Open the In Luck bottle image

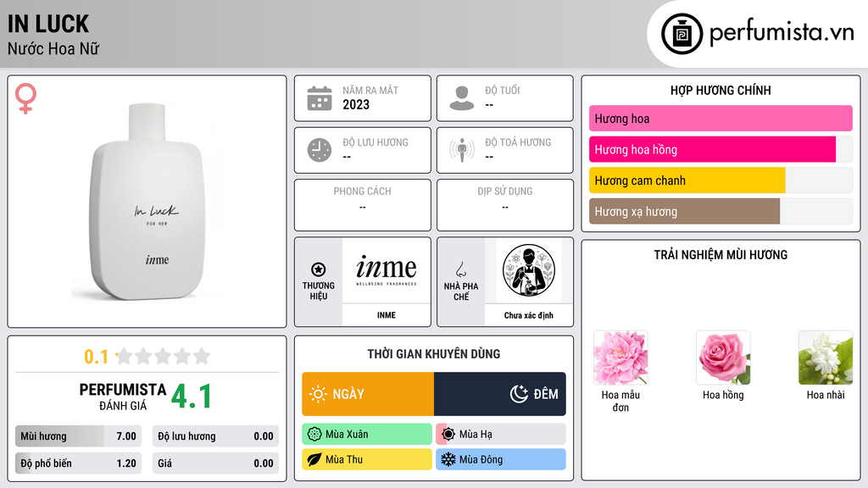click(147, 202)
